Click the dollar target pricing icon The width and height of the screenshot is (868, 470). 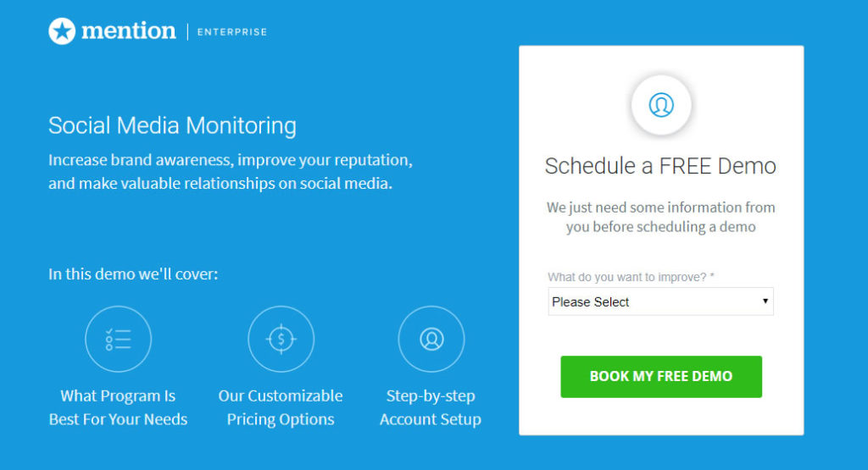pos(281,339)
